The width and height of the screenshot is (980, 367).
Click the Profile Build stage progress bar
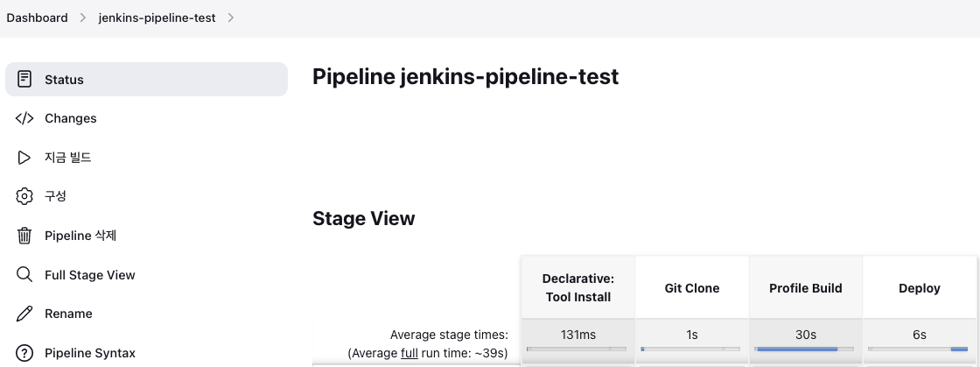805,349
